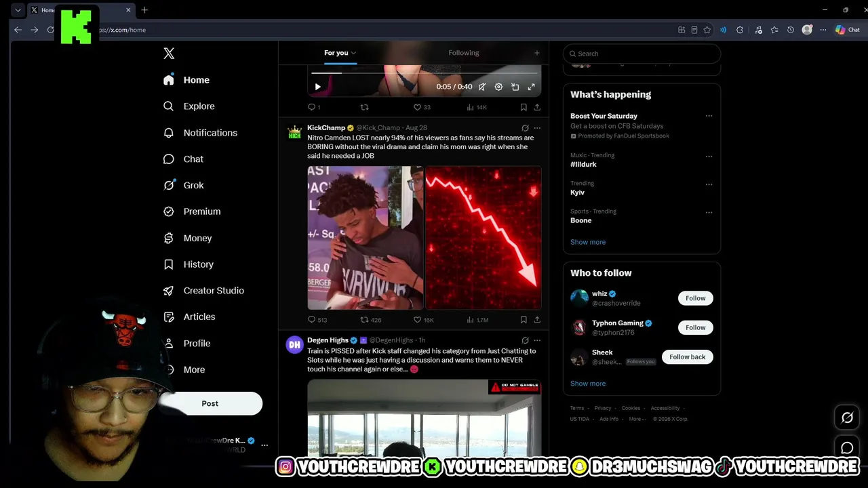868x488 pixels.
Task: Open the floating Grok button
Action: (847, 418)
